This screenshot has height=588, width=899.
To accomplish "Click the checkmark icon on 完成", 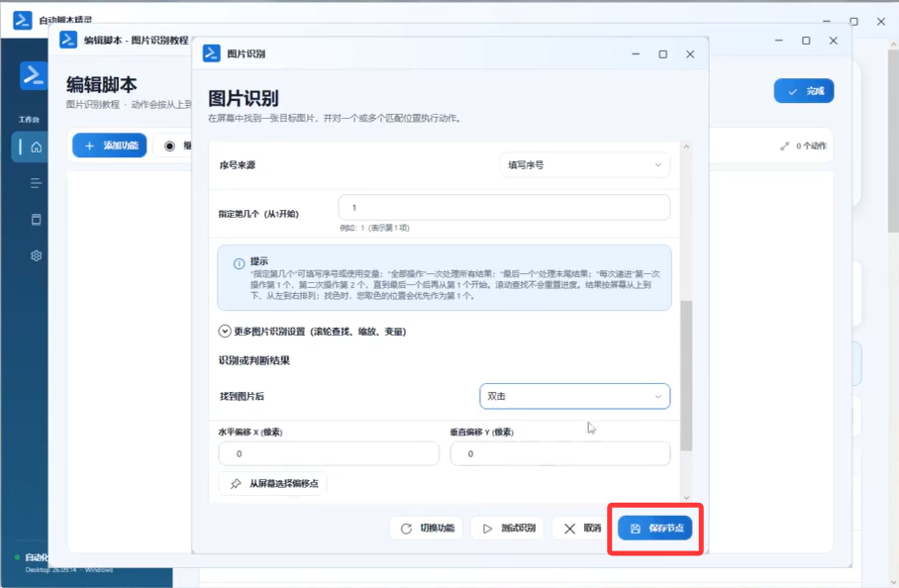I will (x=792, y=92).
